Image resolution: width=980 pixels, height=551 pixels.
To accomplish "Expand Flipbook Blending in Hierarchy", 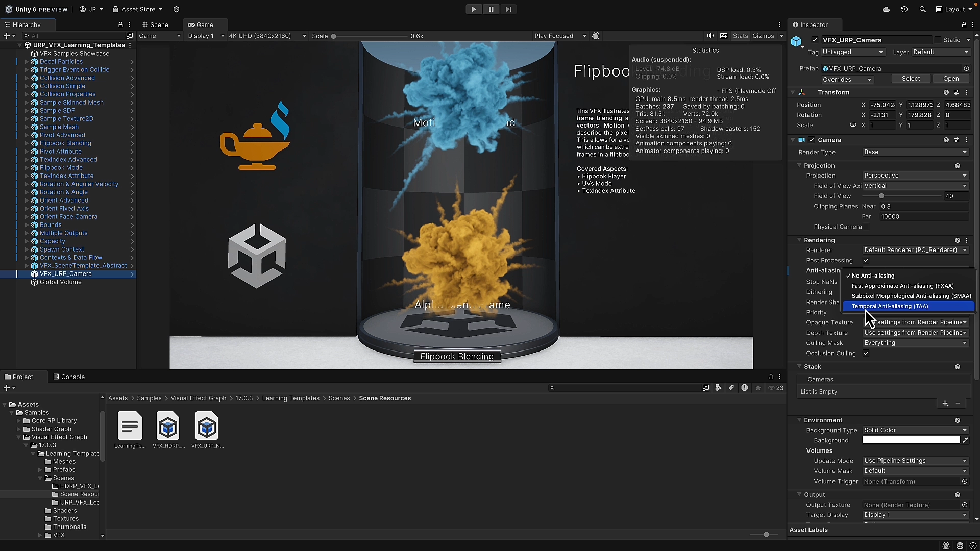I will (27, 143).
